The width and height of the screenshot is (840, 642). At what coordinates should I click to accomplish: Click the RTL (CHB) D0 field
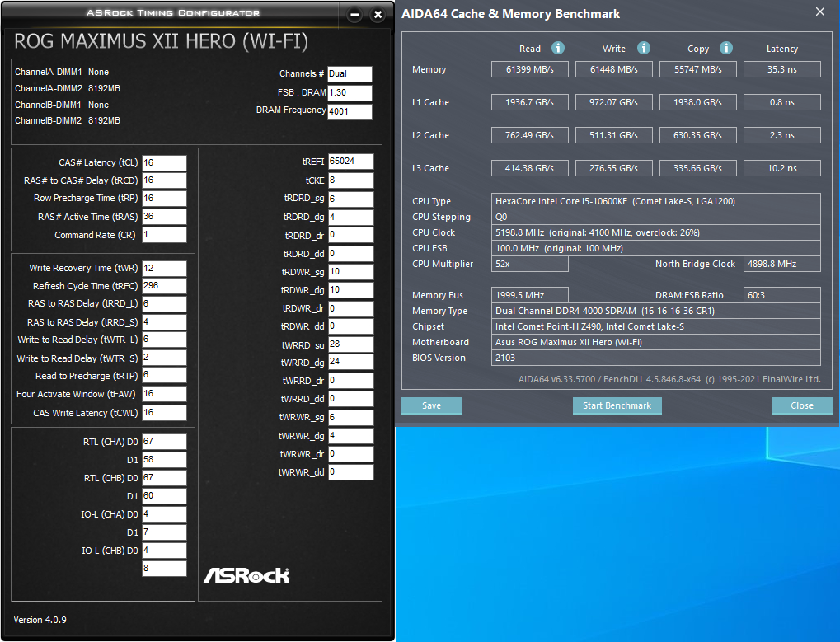(x=165, y=478)
